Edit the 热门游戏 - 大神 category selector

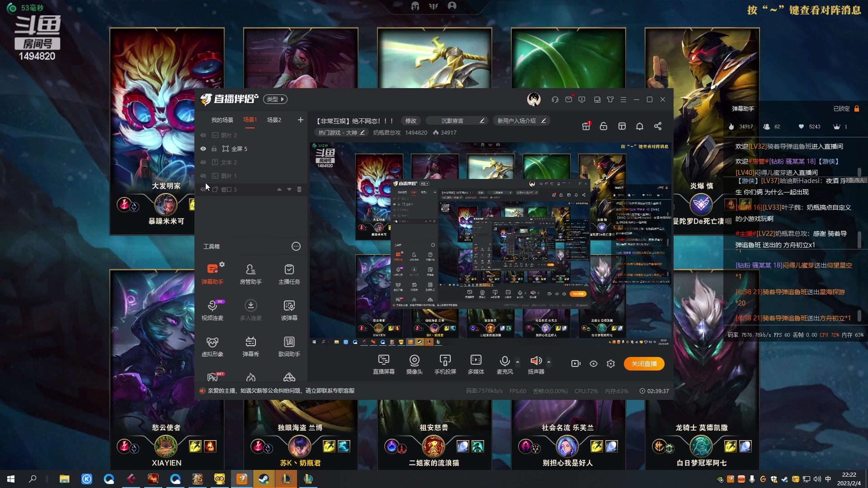[341, 132]
